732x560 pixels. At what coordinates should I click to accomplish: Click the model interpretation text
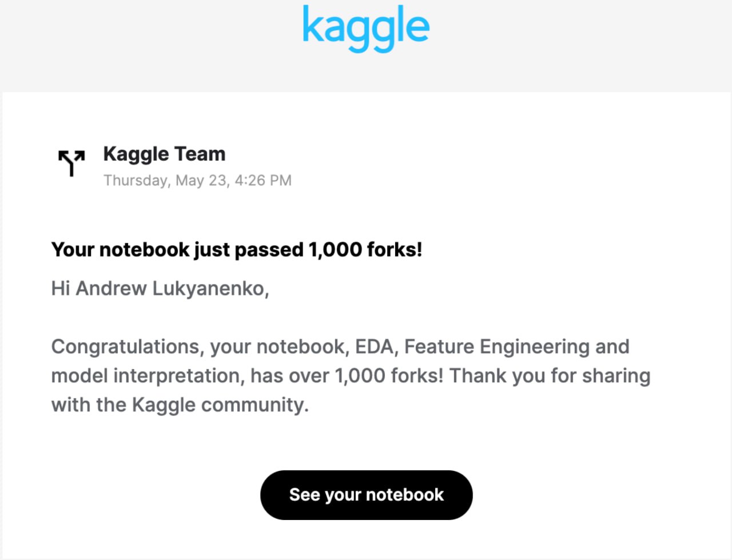(146, 376)
